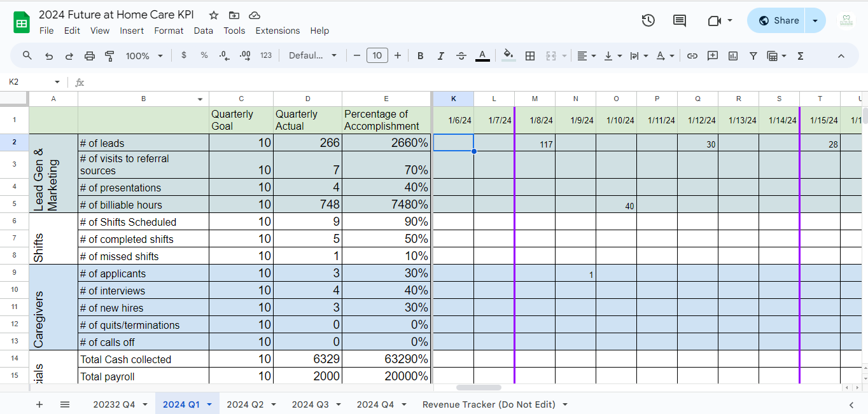Viewport: 868px width, 414px height.
Task: Open the borders tool
Action: click(x=529, y=56)
